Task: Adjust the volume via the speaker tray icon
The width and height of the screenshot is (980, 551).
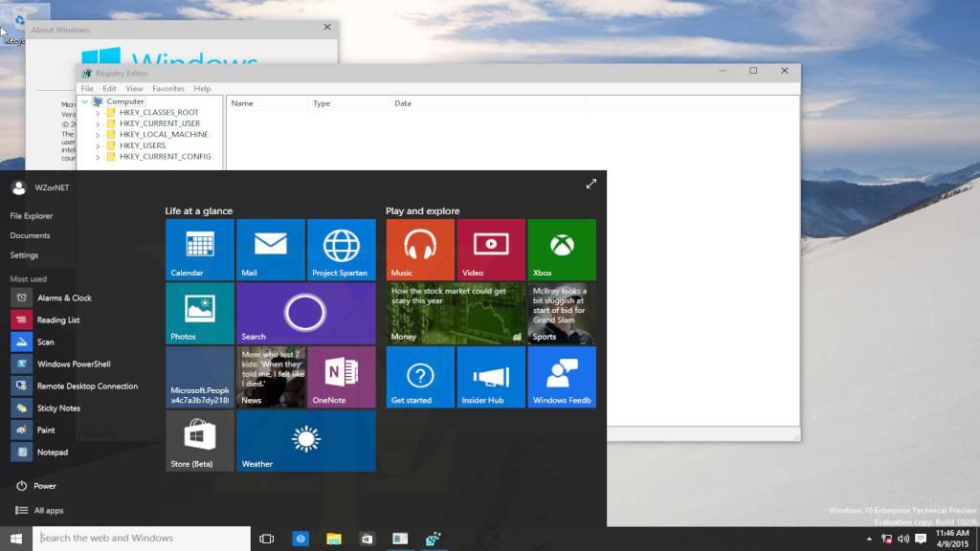Action: pos(903,539)
